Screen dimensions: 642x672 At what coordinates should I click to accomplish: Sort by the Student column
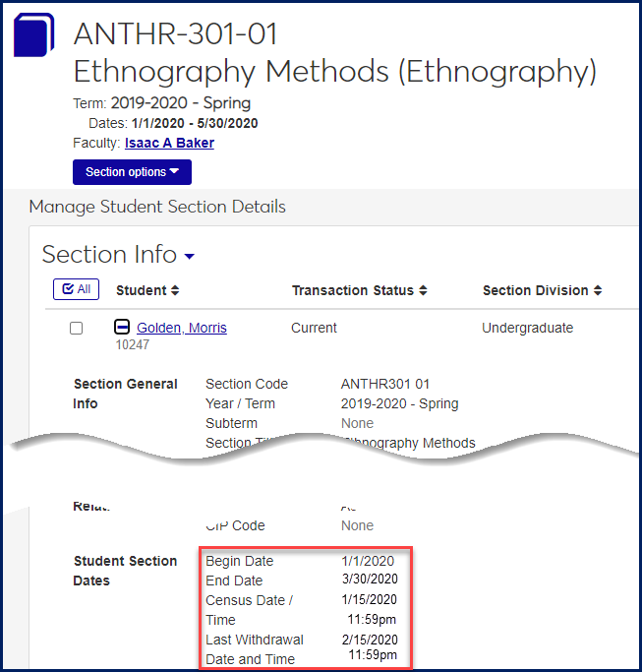147,290
